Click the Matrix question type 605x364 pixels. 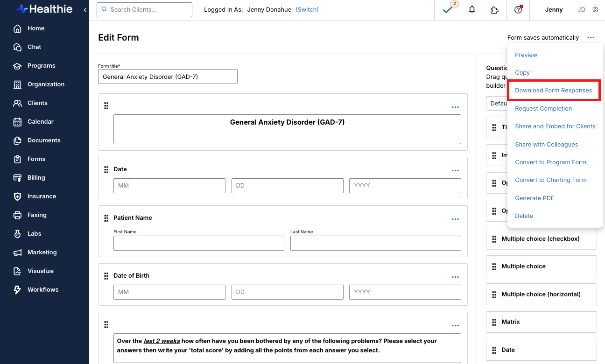(541, 322)
